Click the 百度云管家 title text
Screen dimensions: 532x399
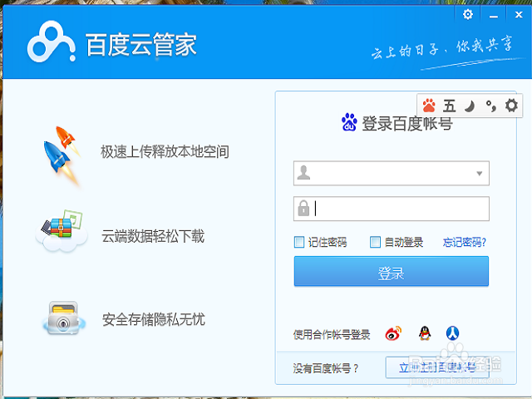tap(141, 44)
